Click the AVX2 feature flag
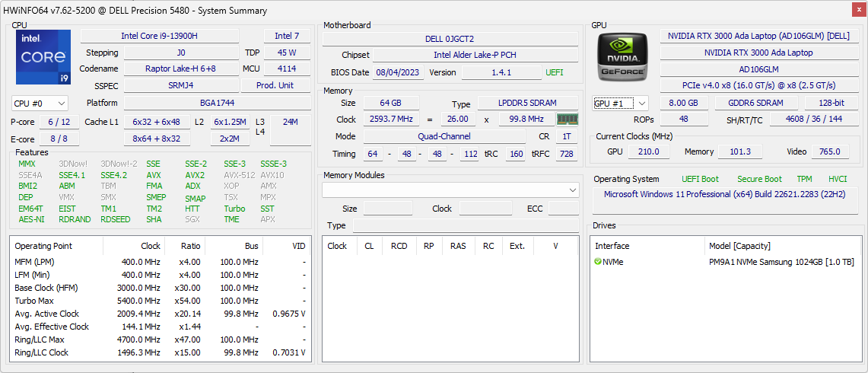 194,175
